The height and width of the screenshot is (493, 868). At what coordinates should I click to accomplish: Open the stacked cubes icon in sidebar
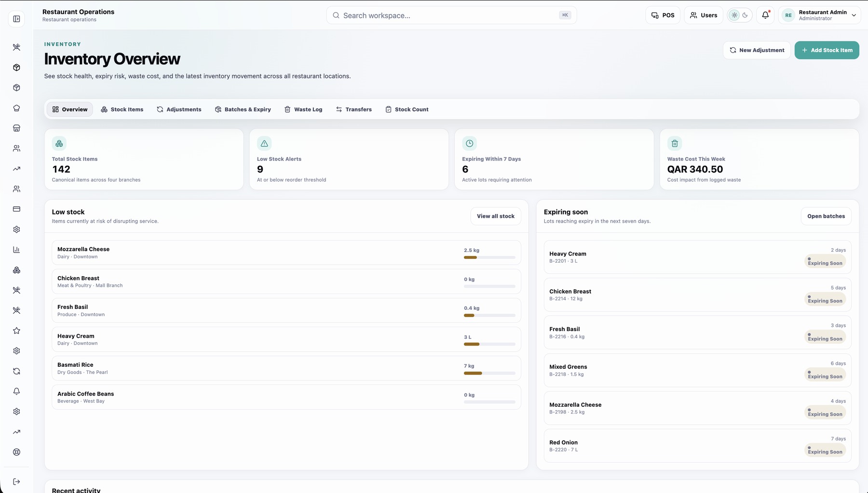coord(16,270)
